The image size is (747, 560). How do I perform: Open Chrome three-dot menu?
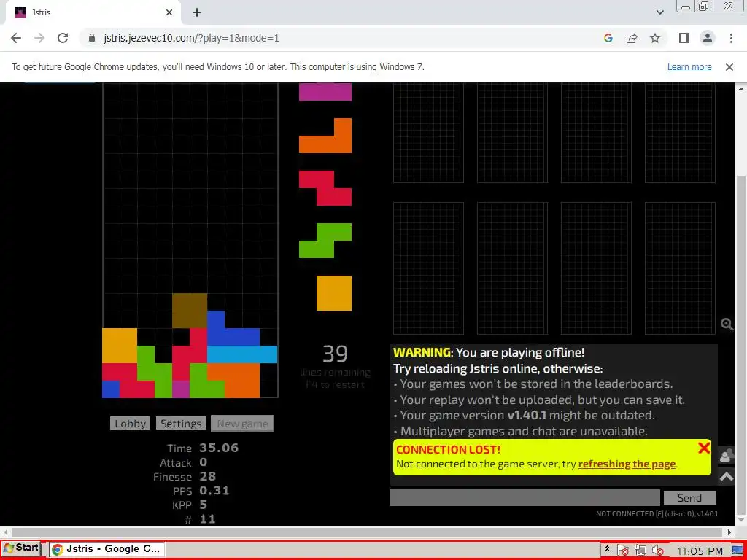[x=731, y=38]
